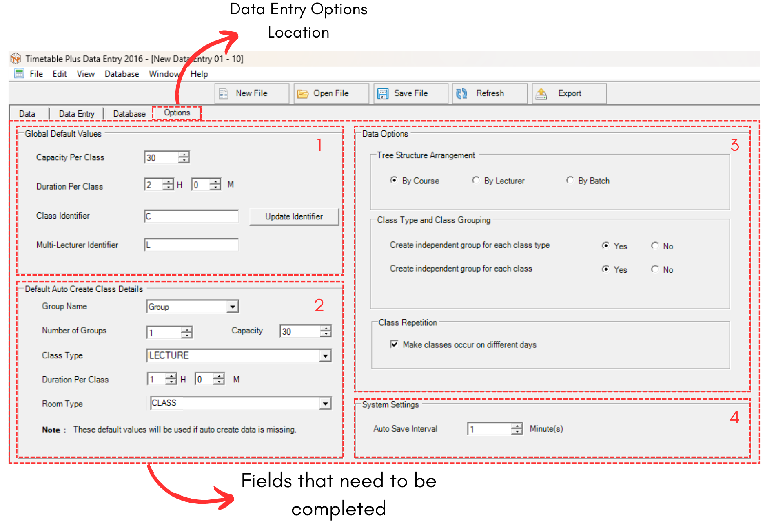Increase the Auto Save Interval value
The width and height of the screenshot is (765, 532).
pos(517,426)
